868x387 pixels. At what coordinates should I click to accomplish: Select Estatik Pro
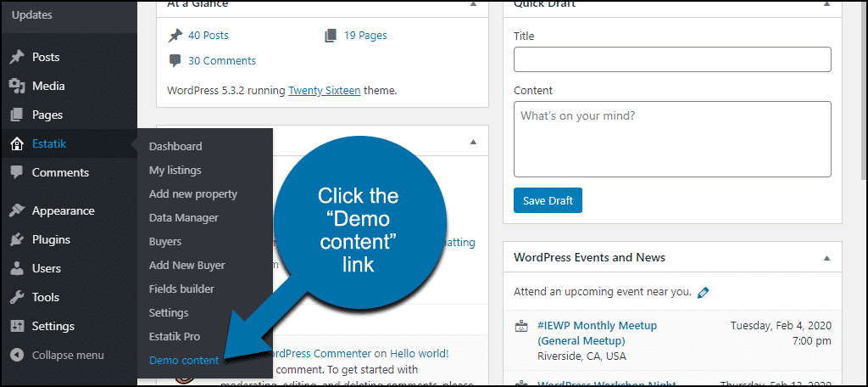[175, 337]
